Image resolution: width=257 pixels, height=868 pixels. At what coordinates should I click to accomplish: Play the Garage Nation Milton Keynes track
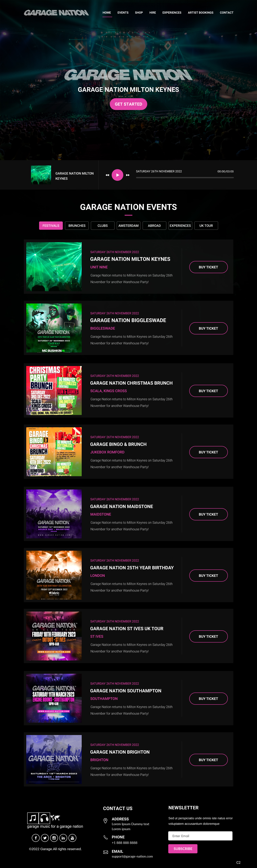(x=117, y=175)
